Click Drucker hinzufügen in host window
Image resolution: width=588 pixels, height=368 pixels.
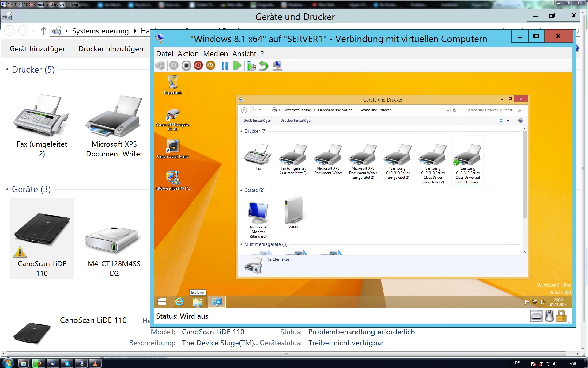[x=111, y=49]
